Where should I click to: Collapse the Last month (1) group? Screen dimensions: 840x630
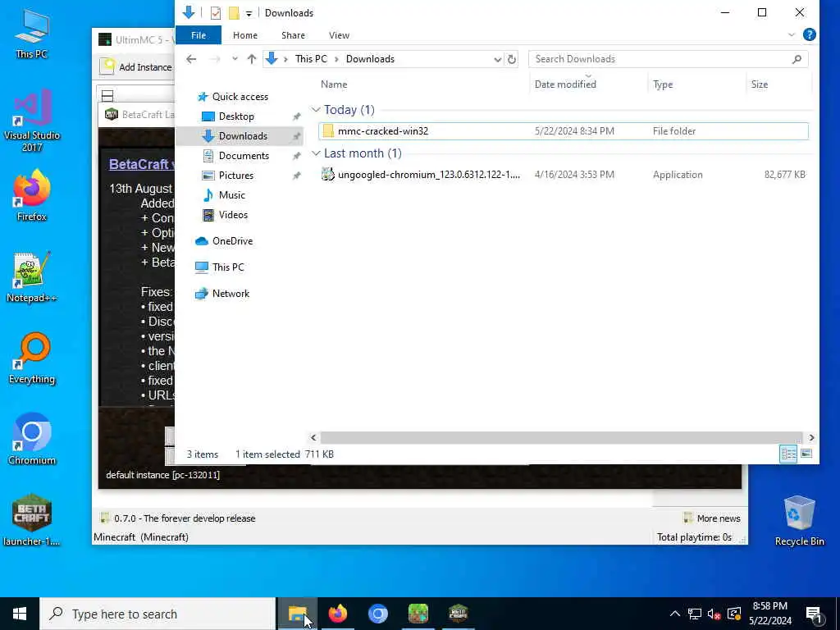316,153
